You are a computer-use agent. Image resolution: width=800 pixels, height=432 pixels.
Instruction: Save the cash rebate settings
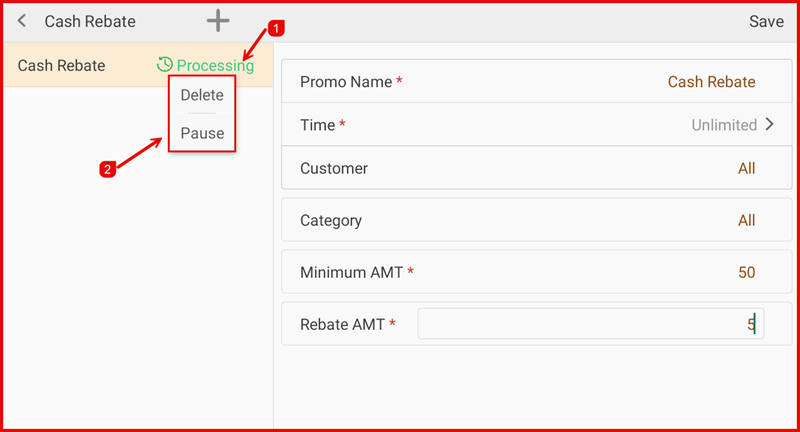click(766, 21)
